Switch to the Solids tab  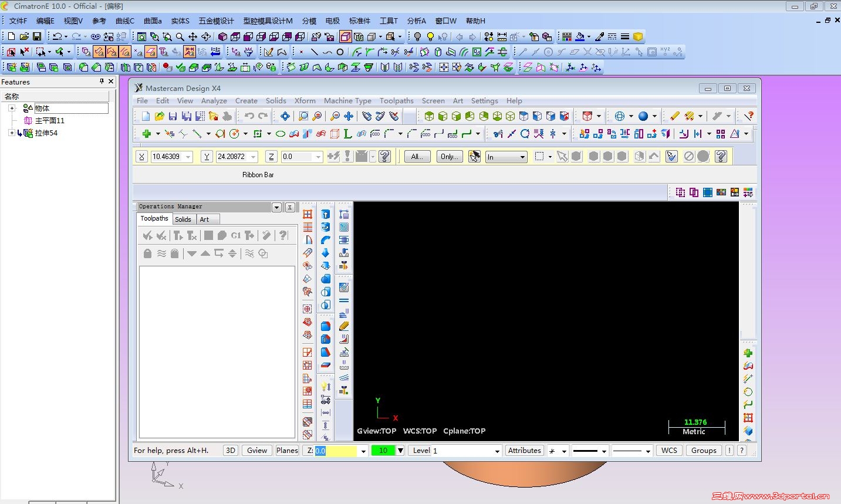[183, 219]
